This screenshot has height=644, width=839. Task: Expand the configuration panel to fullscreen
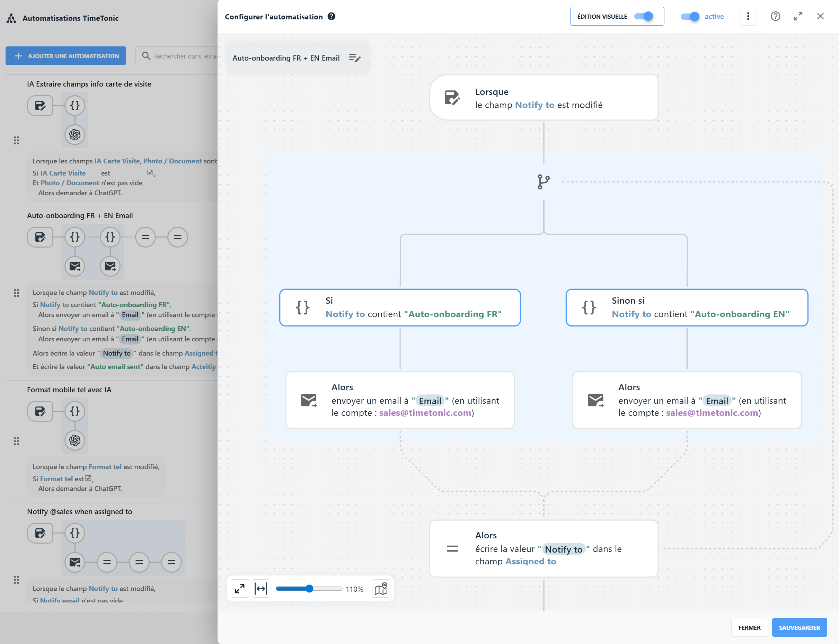798,17
